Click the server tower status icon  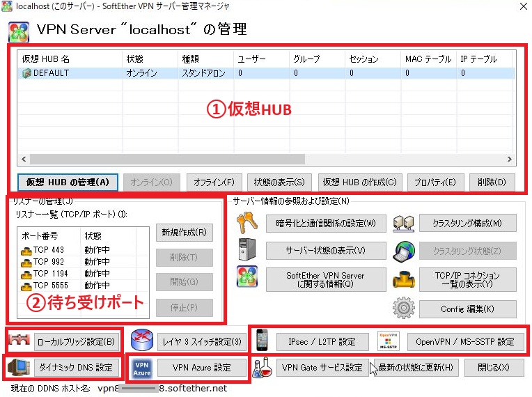point(247,249)
